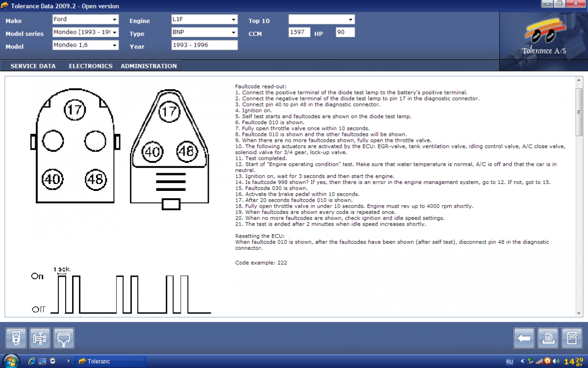Click the line '4. Ignition on.'
The image size is (588, 368).
click(x=253, y=110)
